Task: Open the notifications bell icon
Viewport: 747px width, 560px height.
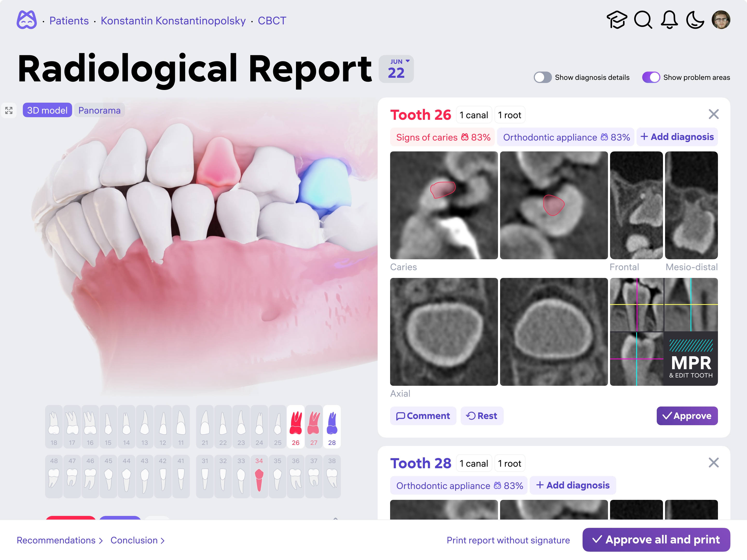Action: coord(669,20)
